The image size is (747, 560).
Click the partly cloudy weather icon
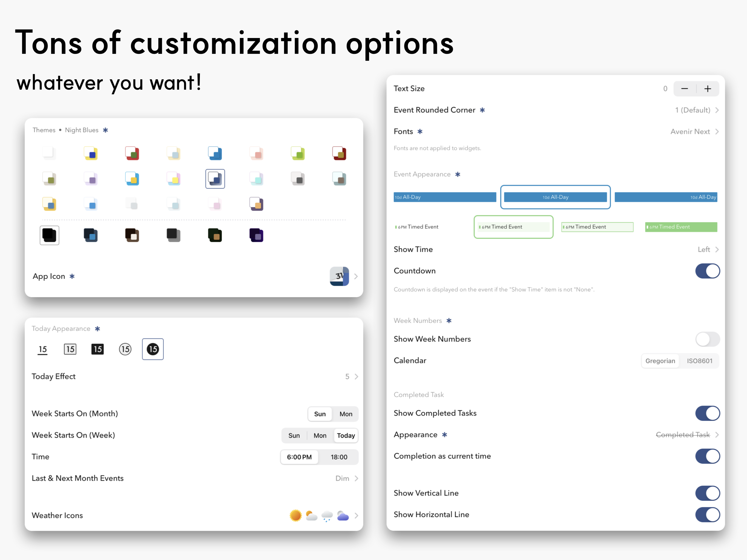click(x=311, y=515)
